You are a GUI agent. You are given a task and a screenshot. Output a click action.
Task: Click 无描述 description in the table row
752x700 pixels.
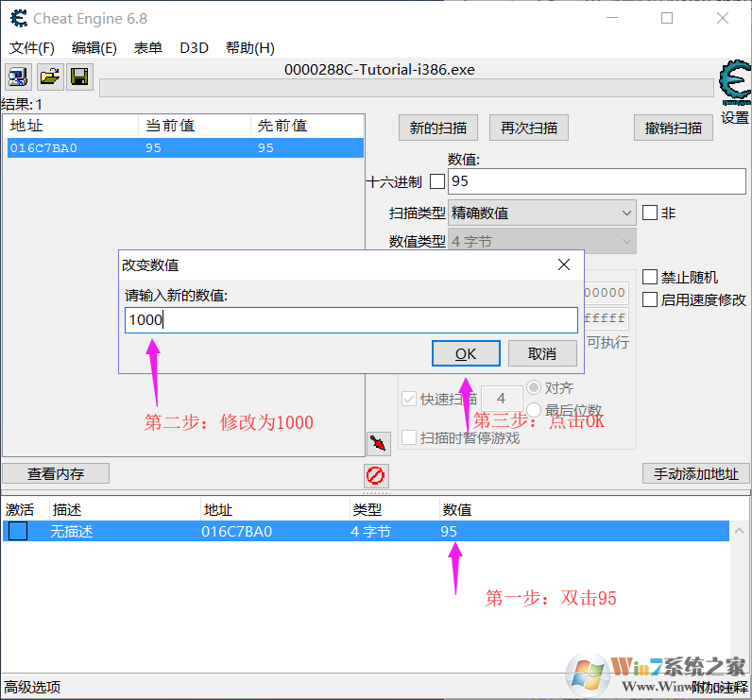72,531
